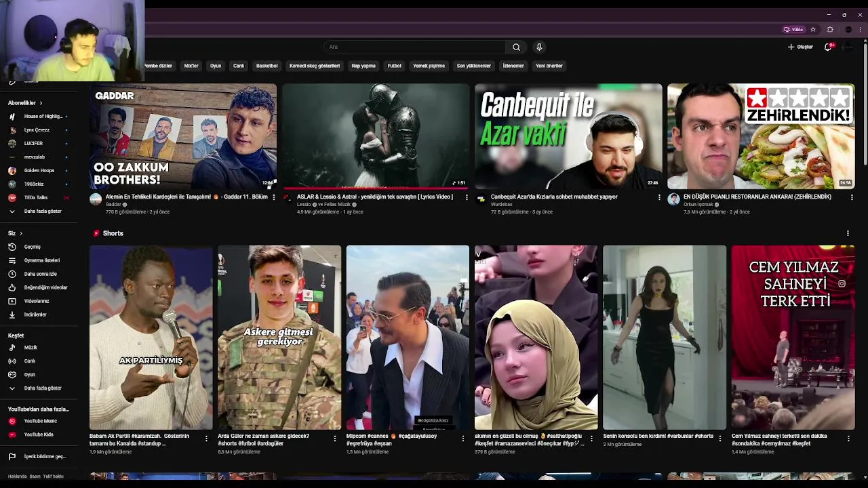Open Orkun Işıtmak channel link

click(x=698, y=204)
